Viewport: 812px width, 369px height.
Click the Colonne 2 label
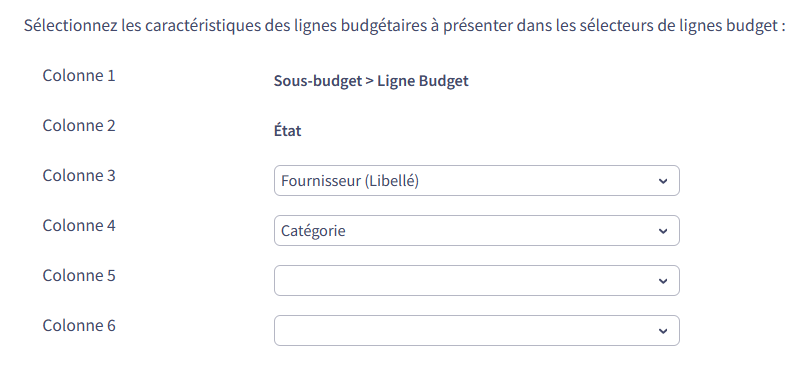tap(79, 125)
